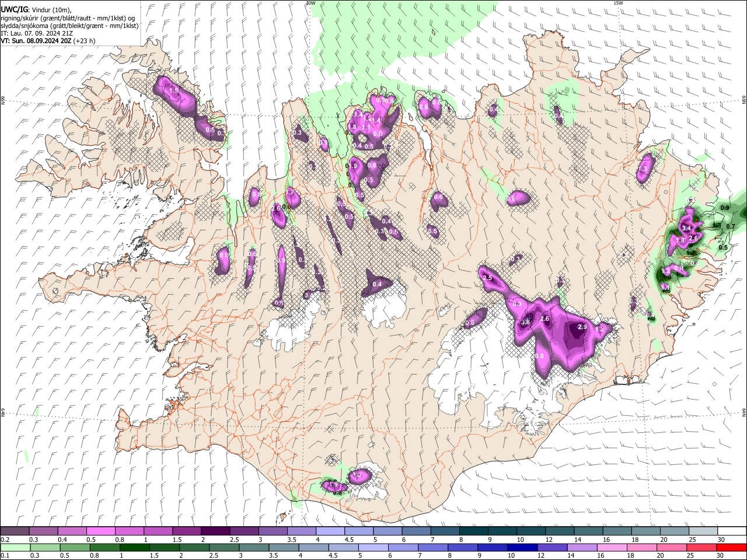Pick the palest green swatch at 0.1, lower legend

click(x=15, y=547)
